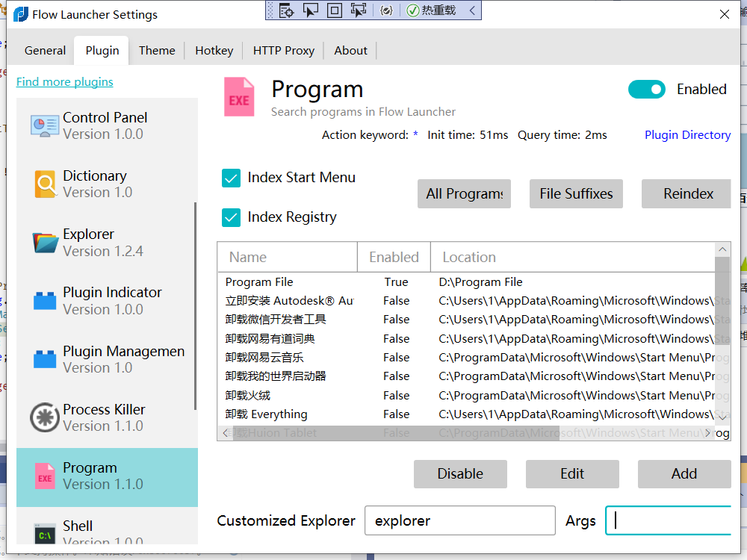Click Shell plugin C:\ icon
The width and height of the screenshot is (747, 560).
(x=45, y=535)
